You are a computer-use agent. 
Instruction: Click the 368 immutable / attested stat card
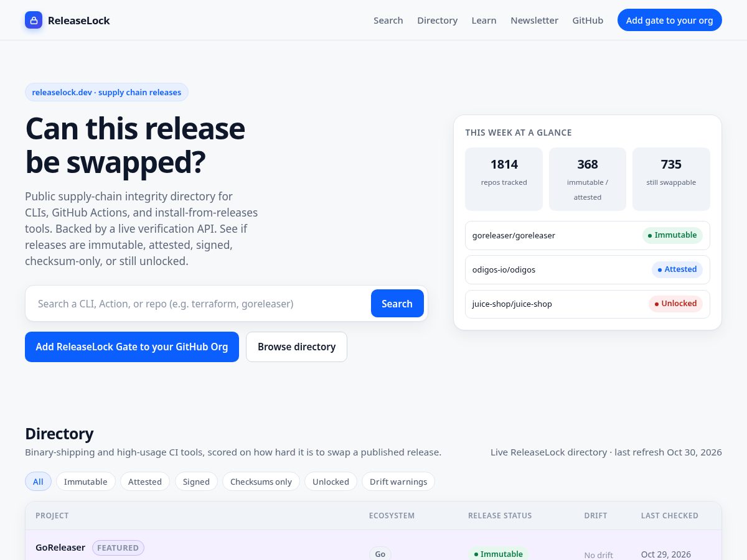point(588,179)
